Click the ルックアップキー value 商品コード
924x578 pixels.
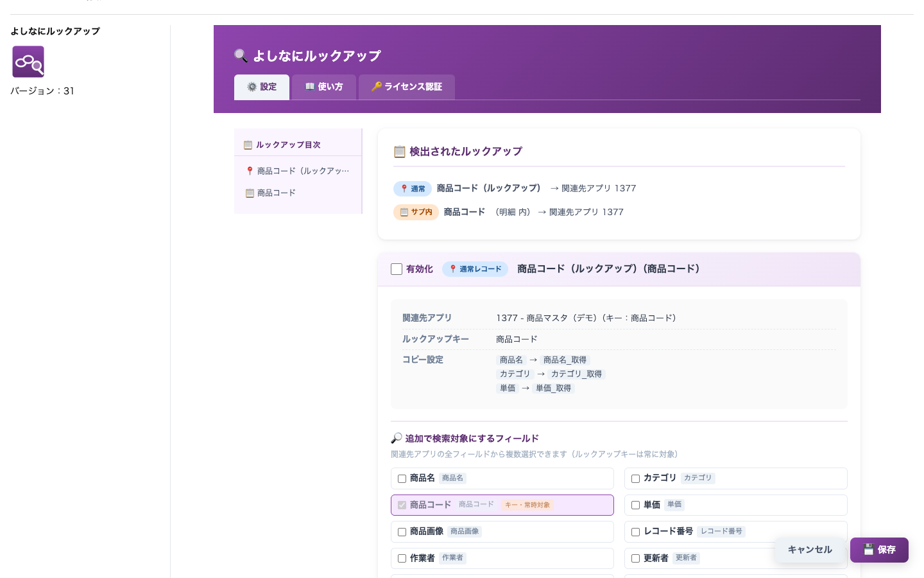click(517, 339)
